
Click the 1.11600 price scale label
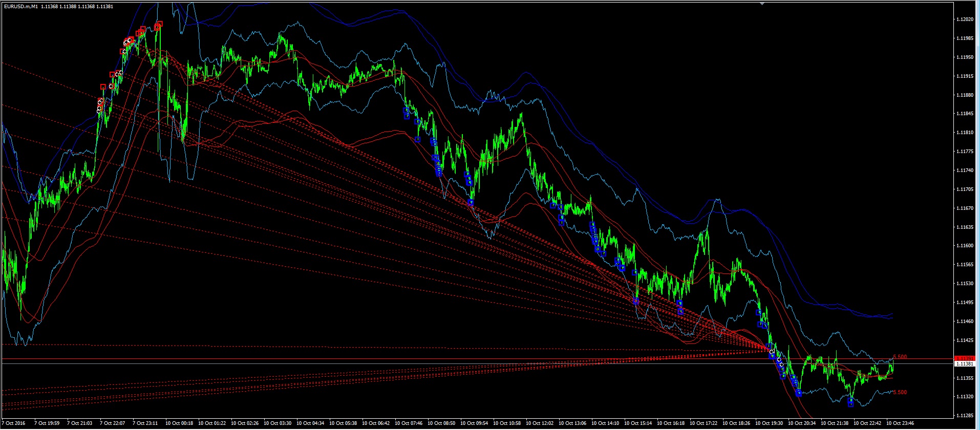[x=965, y=246]
